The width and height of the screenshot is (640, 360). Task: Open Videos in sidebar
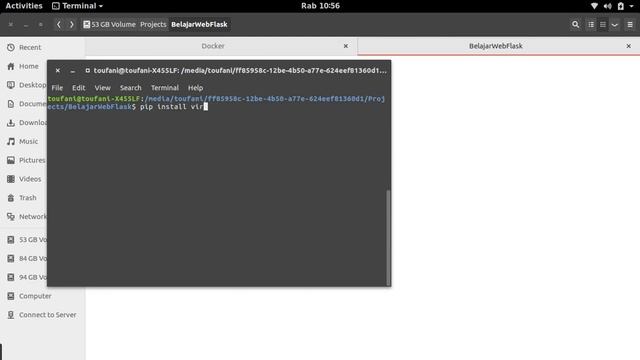[x=24, y=179]
